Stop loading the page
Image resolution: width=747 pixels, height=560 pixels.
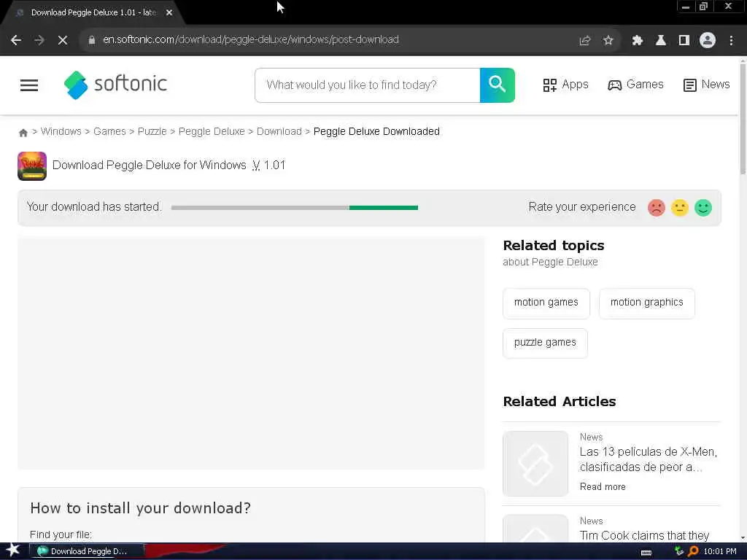63,40
